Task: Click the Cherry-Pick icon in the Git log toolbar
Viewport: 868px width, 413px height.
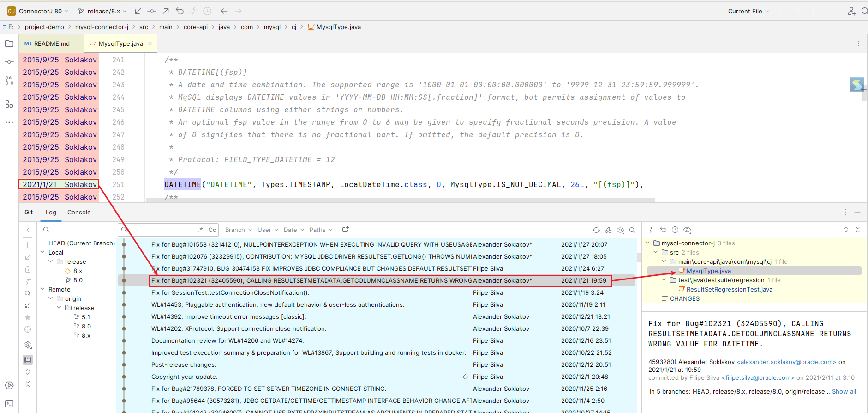Action: point(608,230)
